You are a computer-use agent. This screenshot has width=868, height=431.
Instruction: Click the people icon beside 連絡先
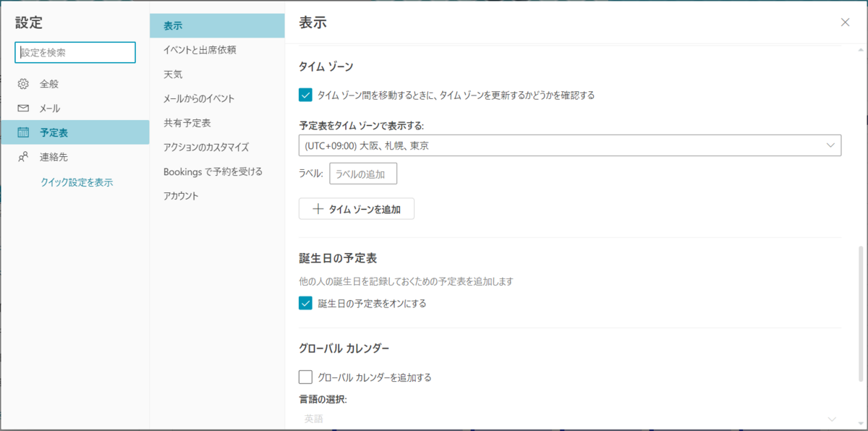point(23,157)
